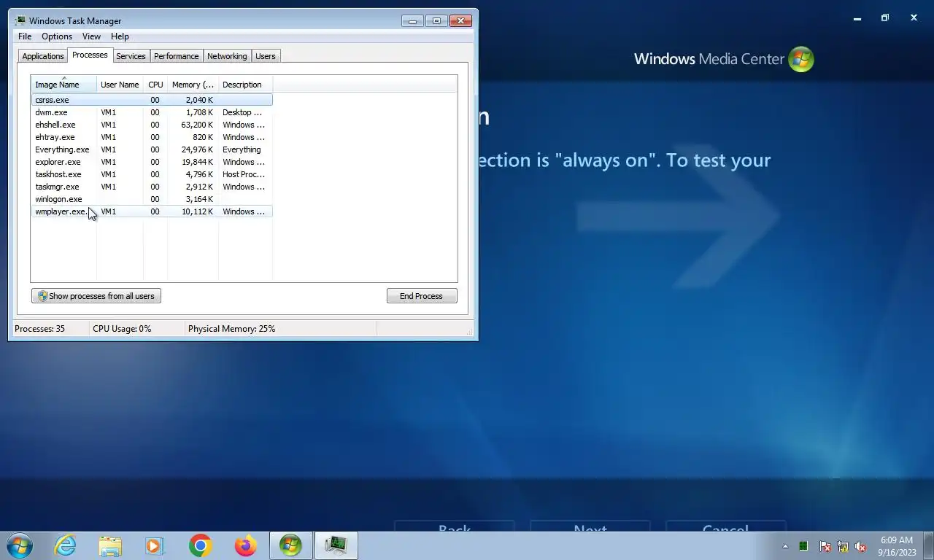Screen dimensions: 934x560
Task: Open the Start menu orb
Action: coord(19,545)
